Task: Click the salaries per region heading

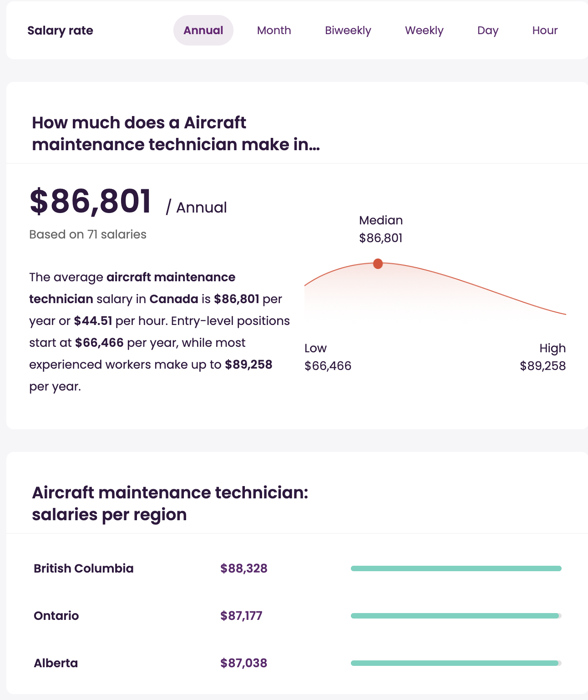Action: [170, 503]
